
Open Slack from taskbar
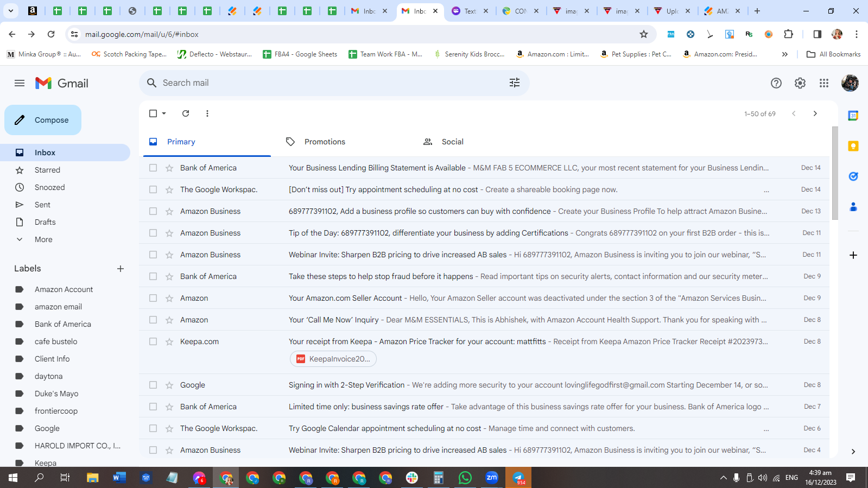[412, 478]
